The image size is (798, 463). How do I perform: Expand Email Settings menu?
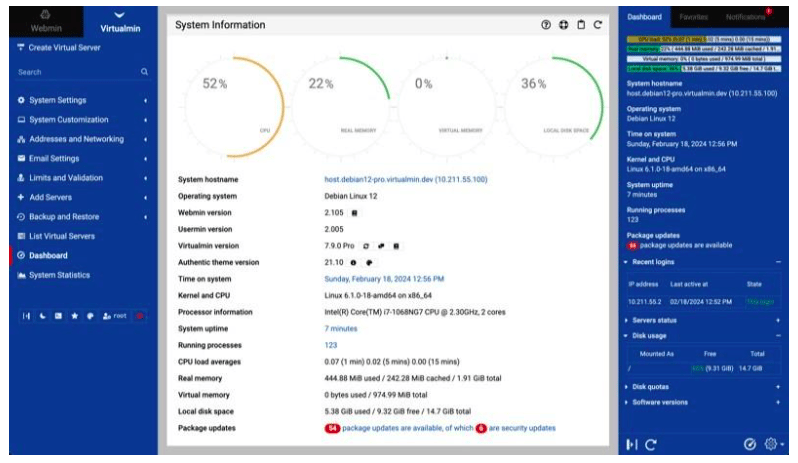pos(83,158)
